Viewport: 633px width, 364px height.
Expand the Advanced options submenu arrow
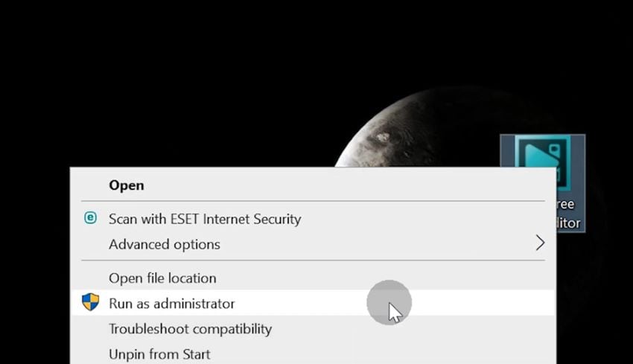(540, 243)
